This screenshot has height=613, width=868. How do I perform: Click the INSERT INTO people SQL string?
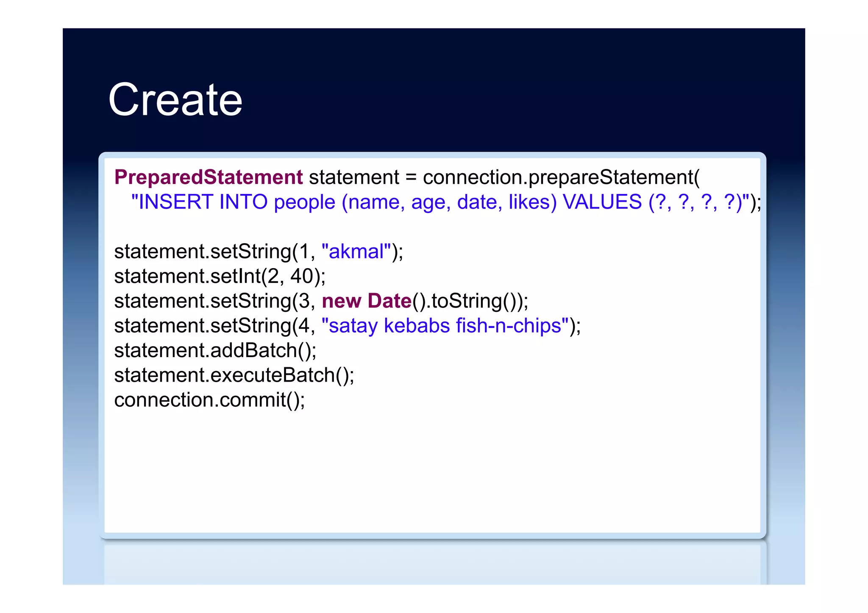pos(233,202)
